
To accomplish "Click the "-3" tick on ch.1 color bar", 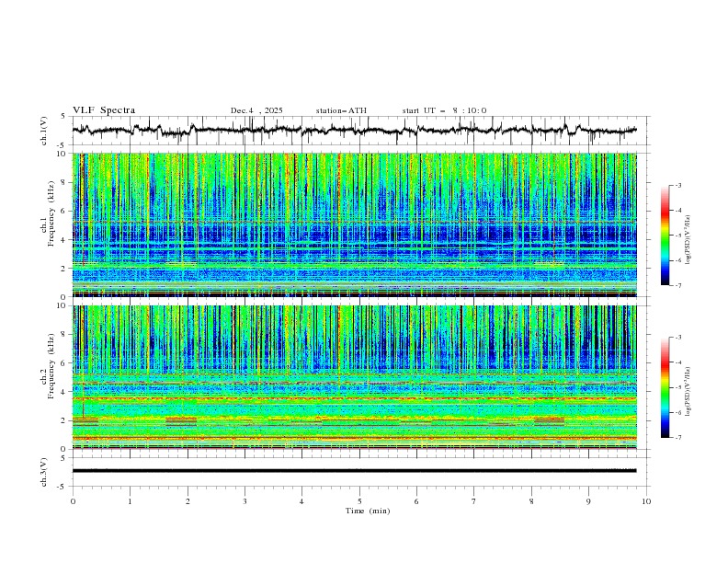I will coord(678,185).
